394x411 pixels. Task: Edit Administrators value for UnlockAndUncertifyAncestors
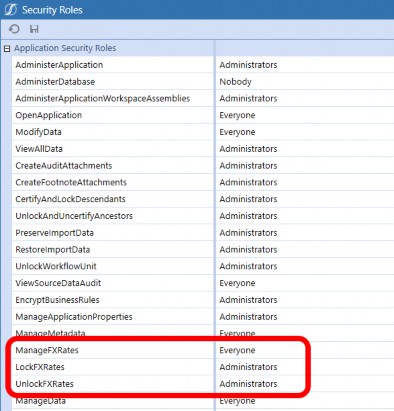click(248, 216)
